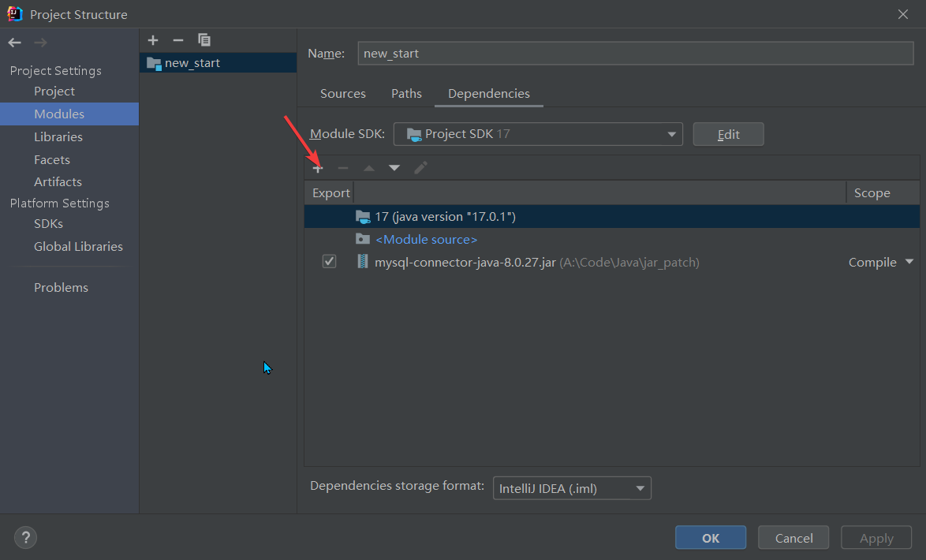Image resolution: width=926 pixels, height=560 pixels.
Task: Click the Export column header
Action: point(330,193)
